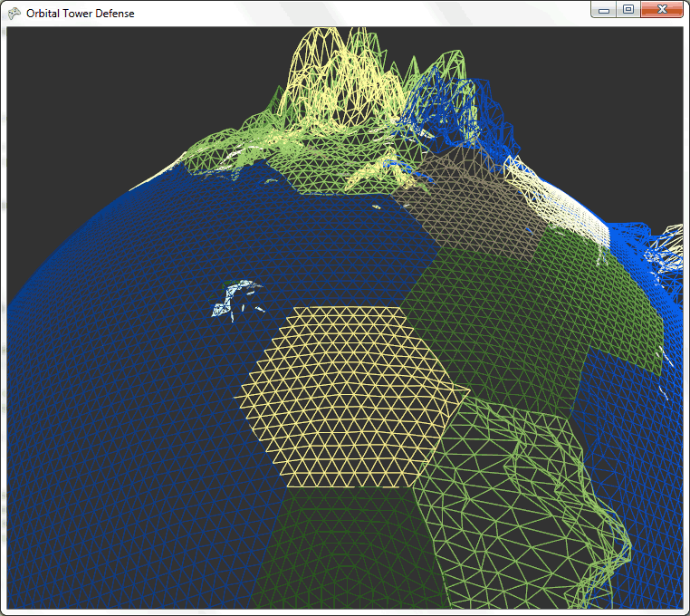Close the Orbital Tower Defense window
This screenshot has width=690, height=616.
tap(662, 9)
